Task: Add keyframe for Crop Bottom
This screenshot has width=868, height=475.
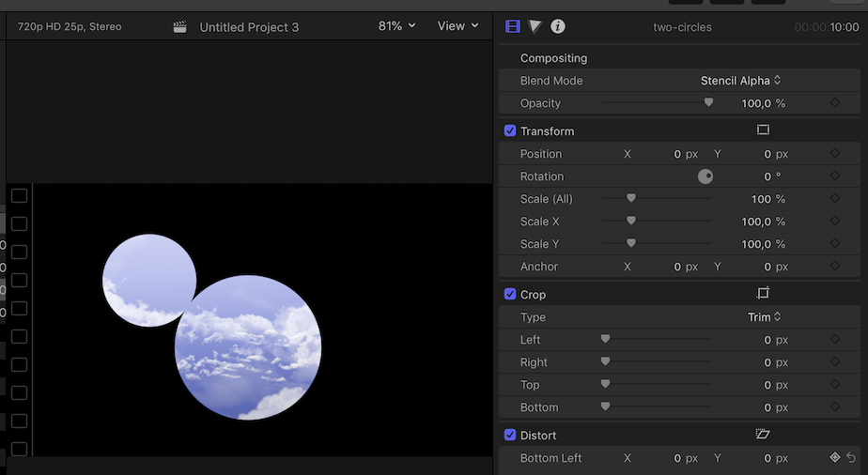Action: (x=835, y=407)
